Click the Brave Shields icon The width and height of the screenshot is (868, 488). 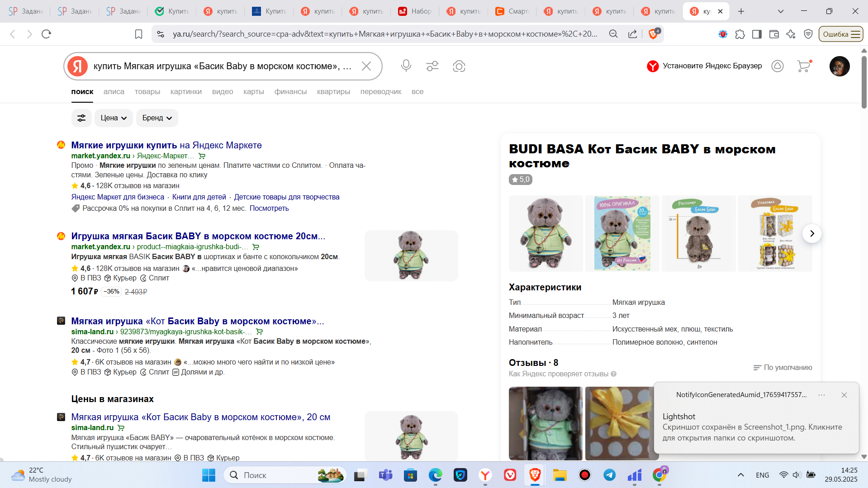coord(653,34)
